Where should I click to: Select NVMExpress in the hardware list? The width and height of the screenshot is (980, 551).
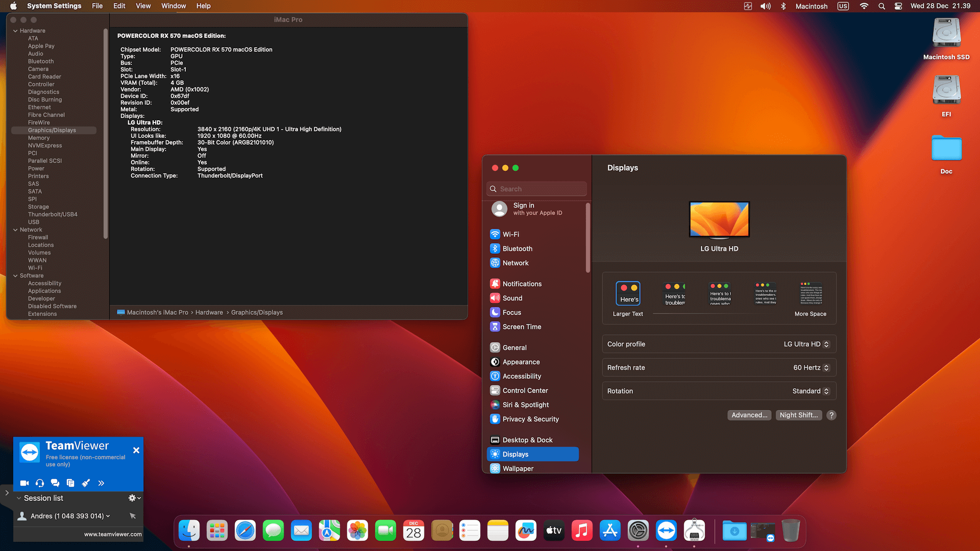coord(45,145)
